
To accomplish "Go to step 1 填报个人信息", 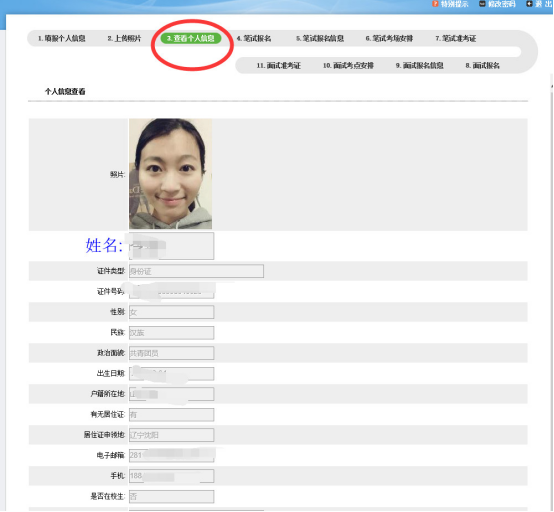I will click(x=61, y=38).
